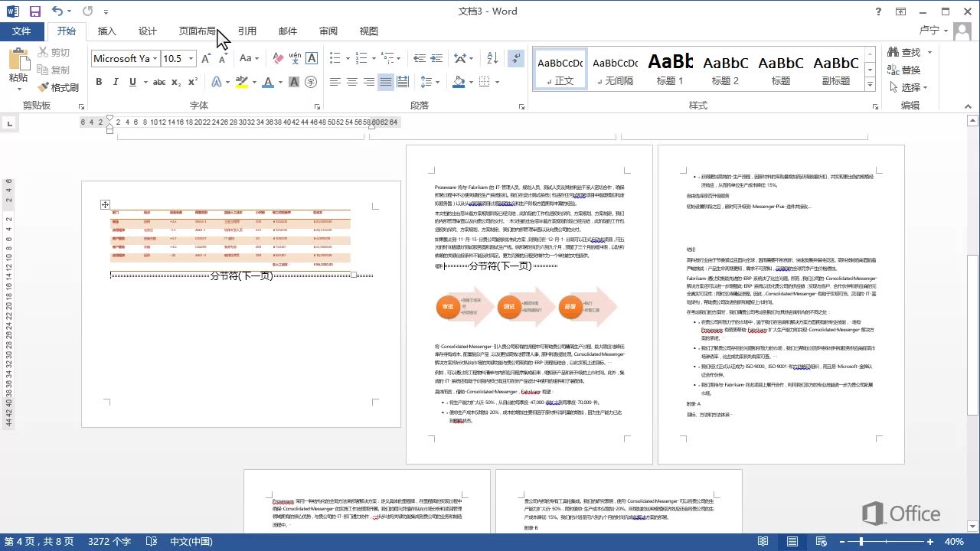Increase font size with grow font icon
980x551 pixels.
point(206,58)
